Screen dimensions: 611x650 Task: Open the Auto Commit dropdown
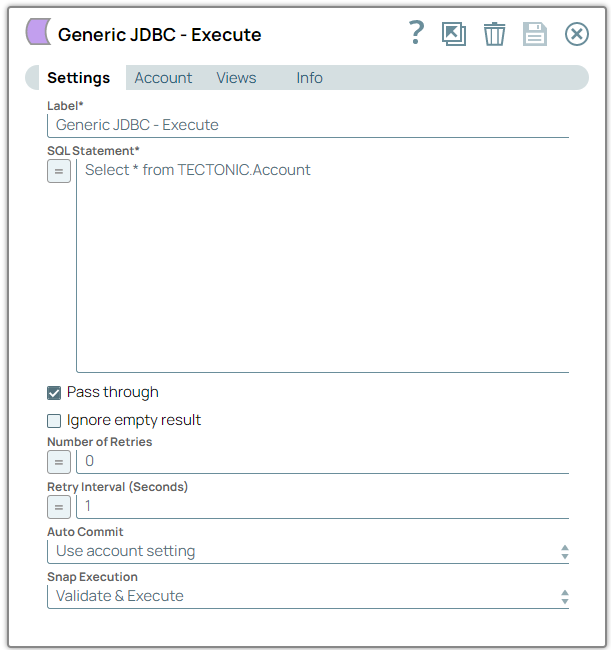[x=308, y=551]
